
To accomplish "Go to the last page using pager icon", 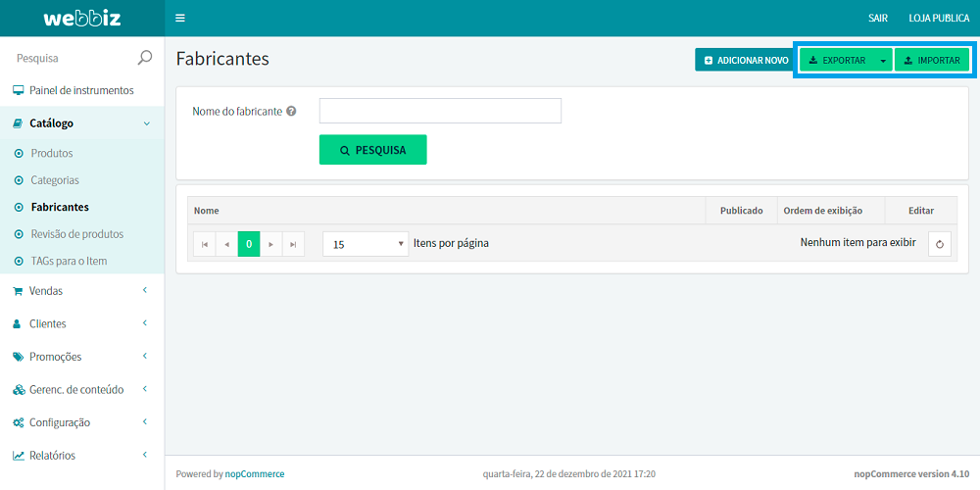I will click(293, 244).
